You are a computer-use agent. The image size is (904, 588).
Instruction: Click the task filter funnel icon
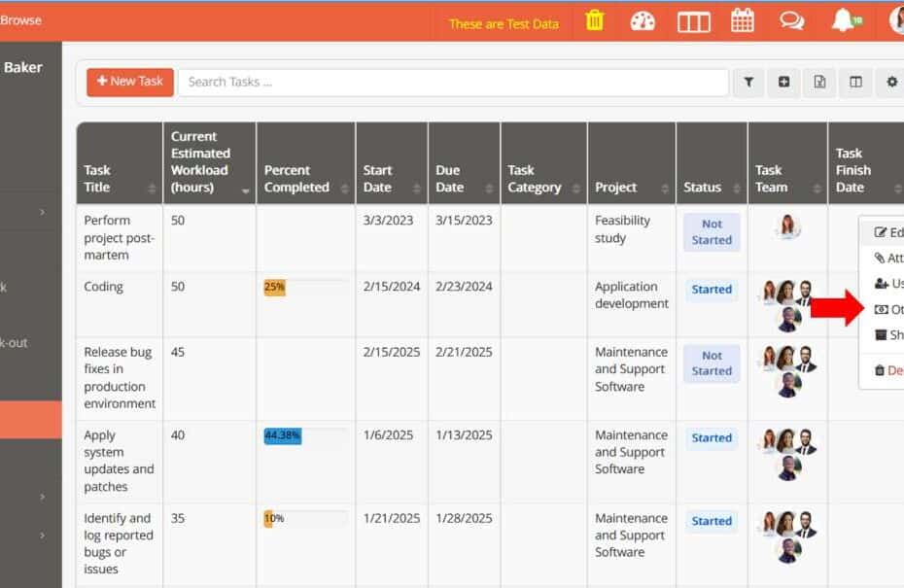coord(748,83)
